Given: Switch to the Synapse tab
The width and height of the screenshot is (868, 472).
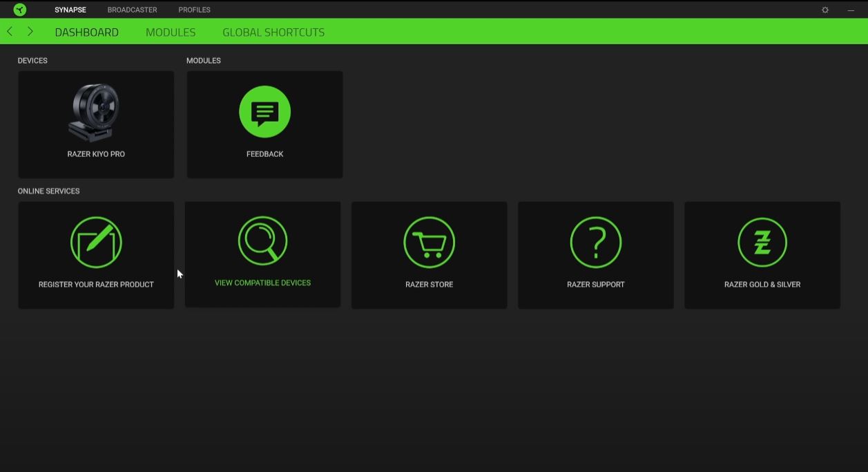Looking at the screenshot, I should [70, 10].
